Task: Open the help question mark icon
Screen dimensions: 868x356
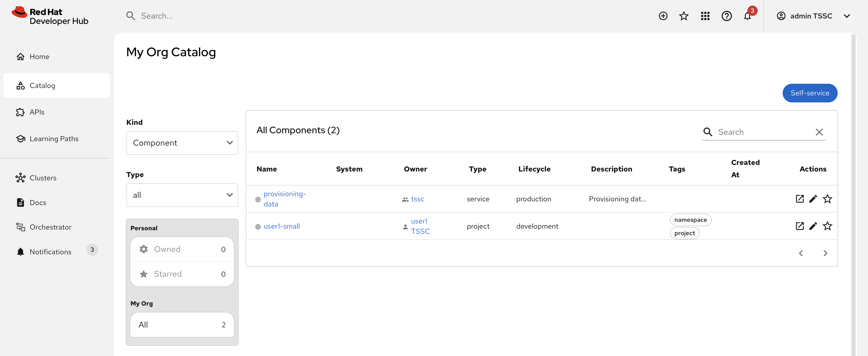Action: click(x=727, y=16)
